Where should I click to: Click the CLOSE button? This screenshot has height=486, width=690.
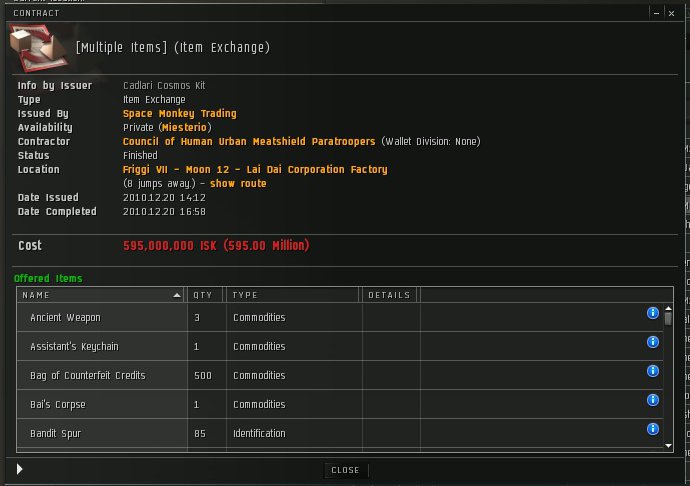click(345, 470)
